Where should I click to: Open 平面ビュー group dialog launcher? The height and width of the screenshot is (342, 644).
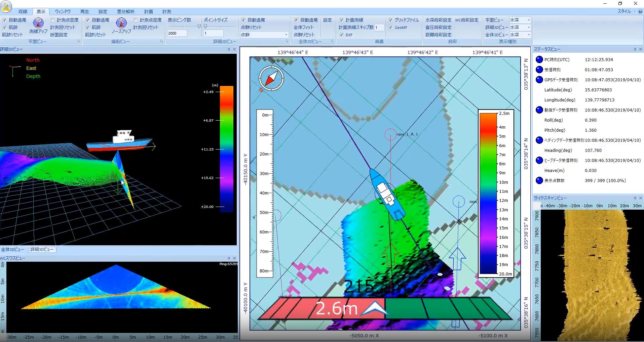79,42
